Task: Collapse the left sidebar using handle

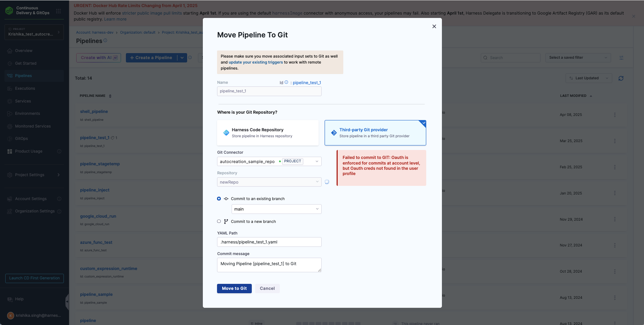Action: point(67,301)
